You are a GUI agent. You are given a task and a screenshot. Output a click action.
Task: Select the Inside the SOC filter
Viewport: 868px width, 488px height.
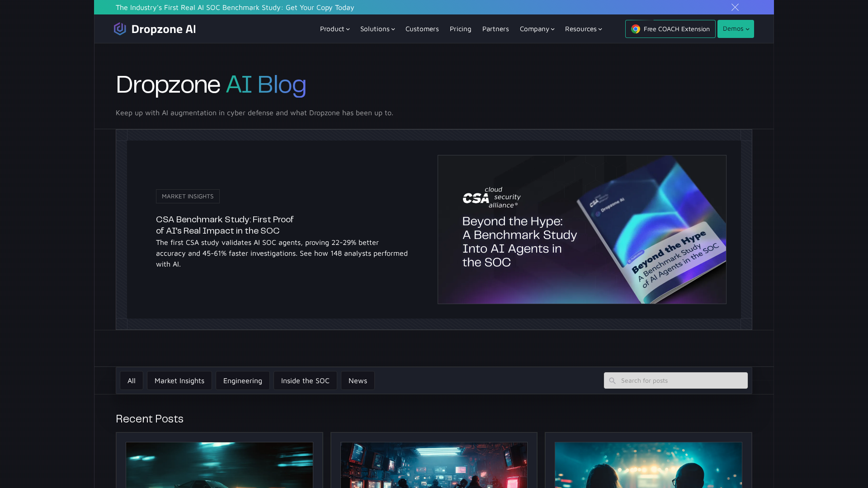305,381
